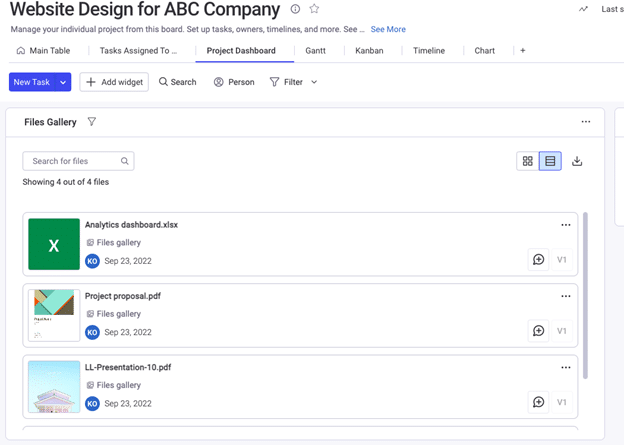
Task: Open the Tasks Assigned To tab
Action: click(138, 51)
